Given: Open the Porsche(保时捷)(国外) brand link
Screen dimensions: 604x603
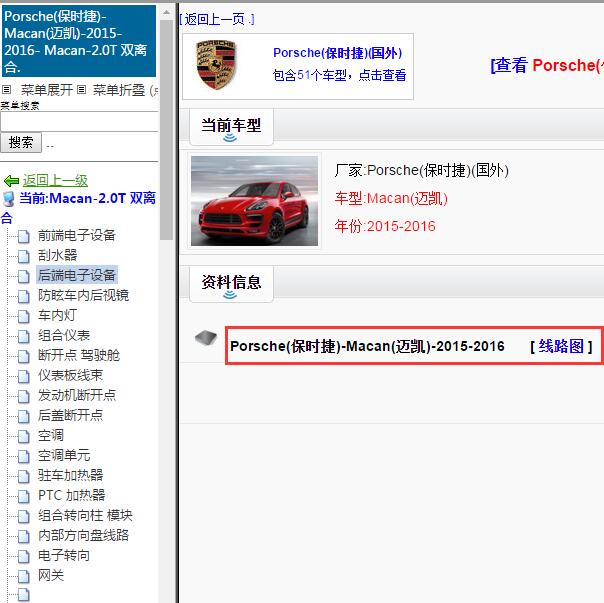Looking at the screenshot, I should (x=337, y=53).
